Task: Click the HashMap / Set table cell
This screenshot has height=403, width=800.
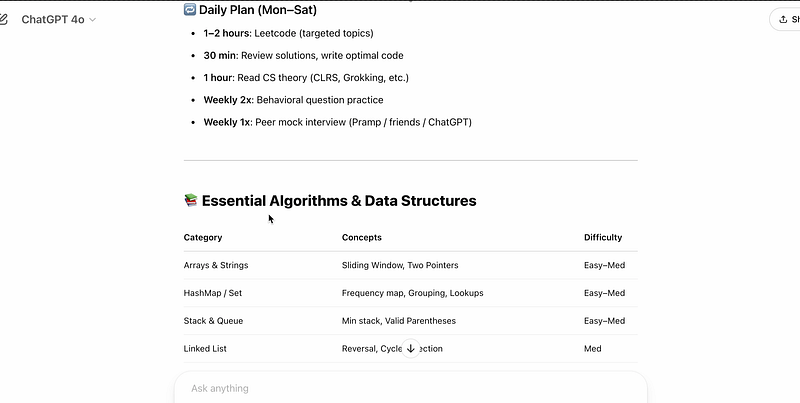Action: click(x=214, y=293)
